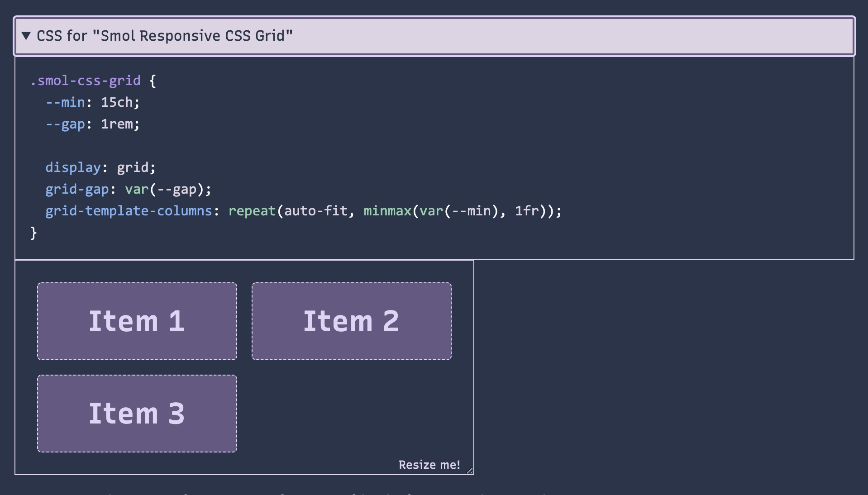Click the 1rem value in code
The height and width of the screenshot is (495, 868).
(x=117, y=124)
